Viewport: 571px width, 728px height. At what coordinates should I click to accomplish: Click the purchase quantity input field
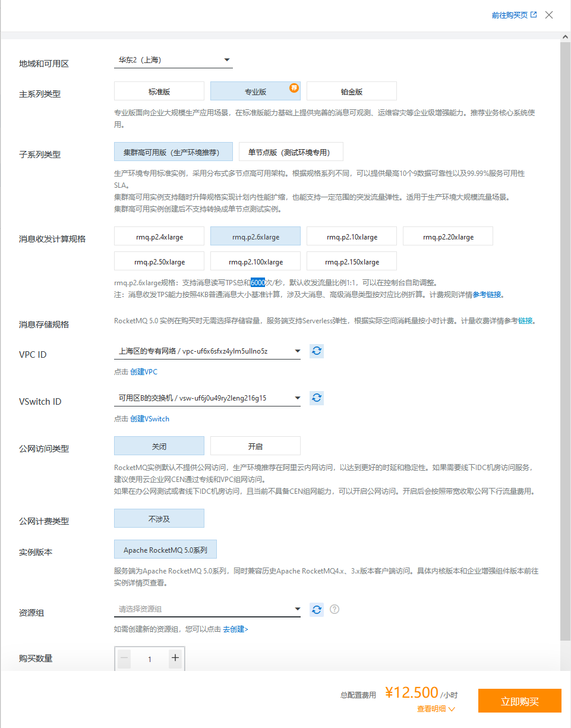click(150, 658)
